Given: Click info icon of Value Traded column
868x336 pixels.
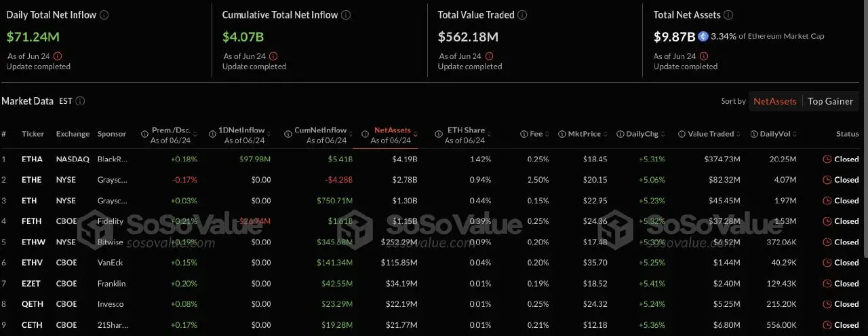Looking at the screenshot, I should 682,134.
